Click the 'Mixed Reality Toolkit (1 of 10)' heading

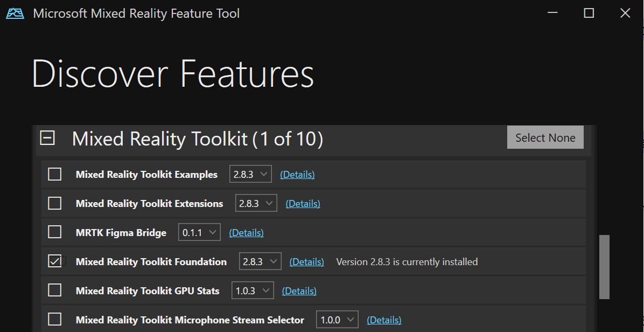tap(198, 139)
